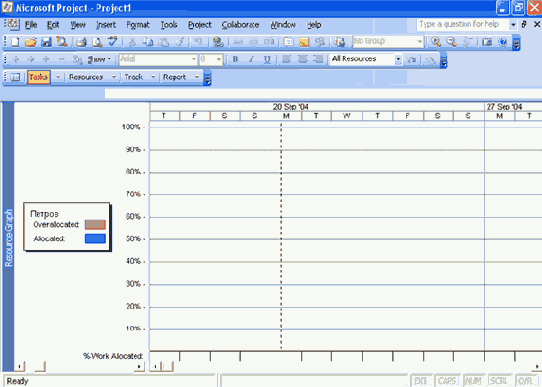The height and width of the screenshot is (387, 542).
Task: Click right scroll arrow of legend pane scrollbar
Action: tap(139, 367)
